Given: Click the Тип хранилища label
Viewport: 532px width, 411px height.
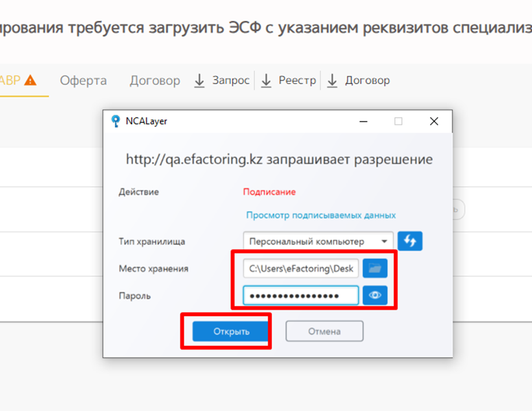Looking at the screenshot, I should [x=152, y=241].
